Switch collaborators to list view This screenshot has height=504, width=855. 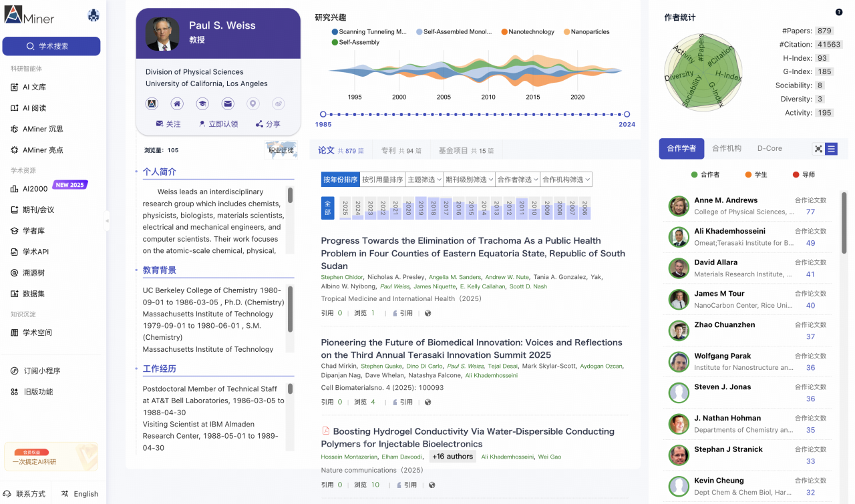[x=831, y=149]
